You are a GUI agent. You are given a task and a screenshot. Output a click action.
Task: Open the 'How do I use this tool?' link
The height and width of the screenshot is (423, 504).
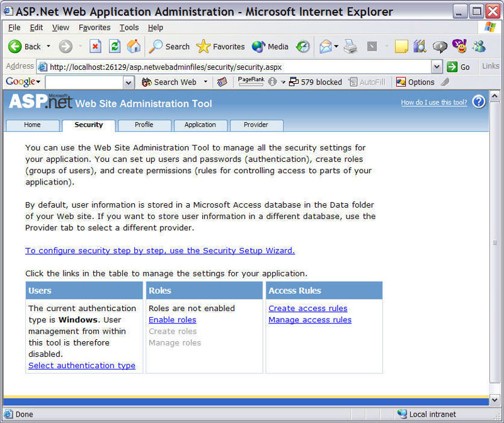tap(434, 103)
